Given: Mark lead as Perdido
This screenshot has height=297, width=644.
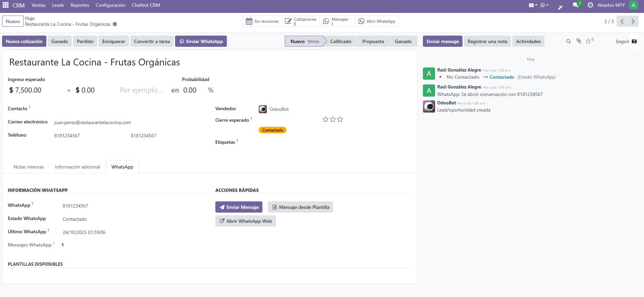Looking at the screenshot, I should [x=85, y=41].
